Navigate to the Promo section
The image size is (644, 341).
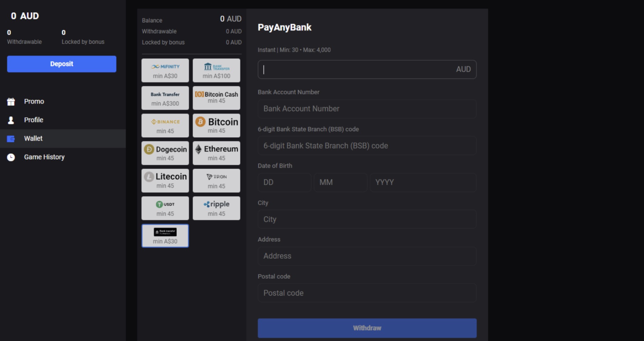click(x=33, y=101)
